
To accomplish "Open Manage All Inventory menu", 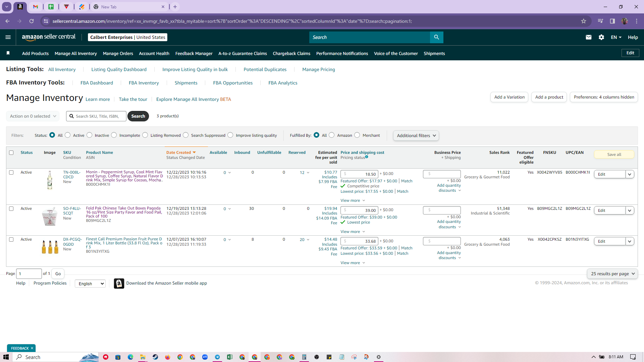I will point(76,53).
